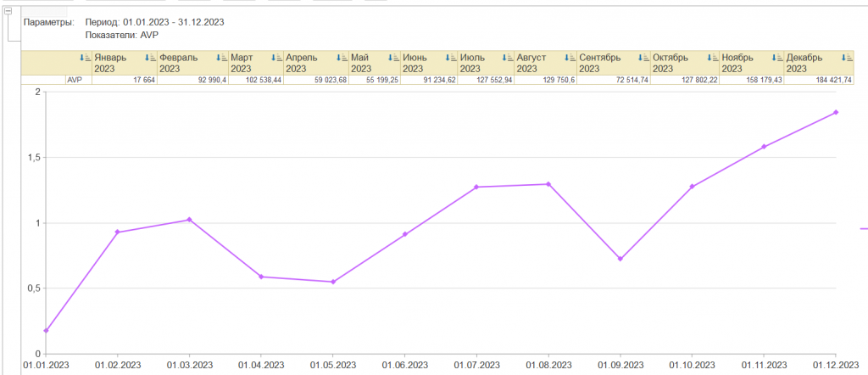Image resolution: width=868 pixels, height=375 pixels.
Task: Click the Период: 01.01.2023 - 31.12.2023 text
Action: [x=154, y=22]
